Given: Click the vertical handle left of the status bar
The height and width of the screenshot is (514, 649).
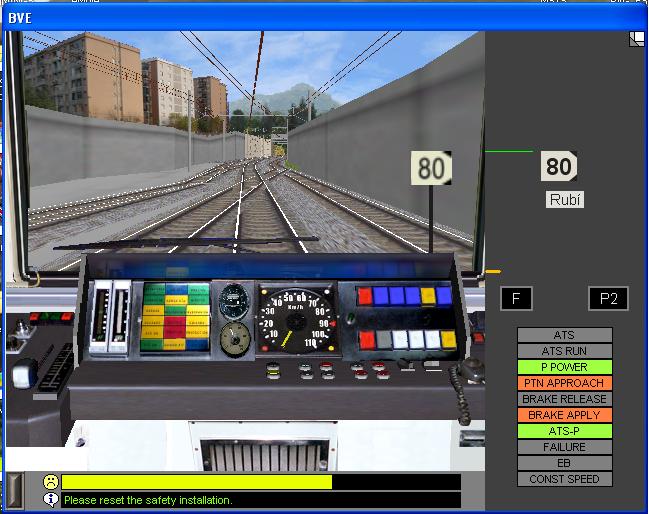Looking at the screenshot, I should pos(14,490).
